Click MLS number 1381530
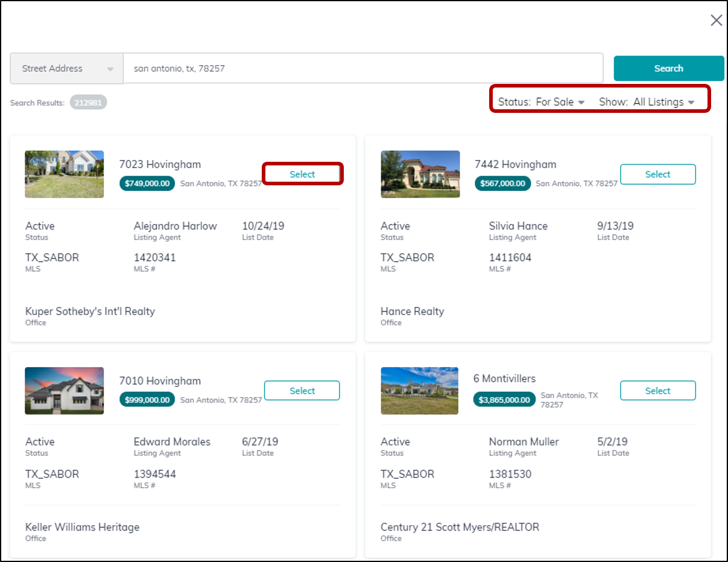This screenshot has width=728, height=562. coord(510,474)
